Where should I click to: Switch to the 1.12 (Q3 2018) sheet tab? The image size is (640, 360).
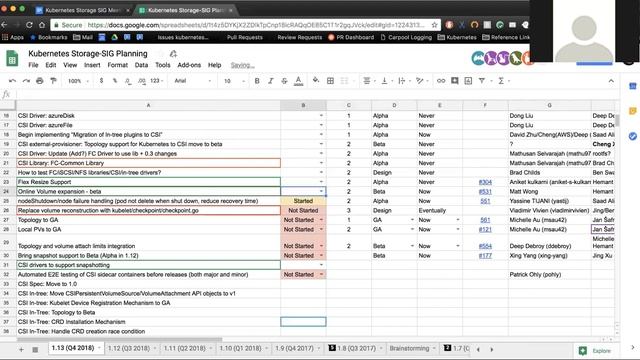point(129,348)
